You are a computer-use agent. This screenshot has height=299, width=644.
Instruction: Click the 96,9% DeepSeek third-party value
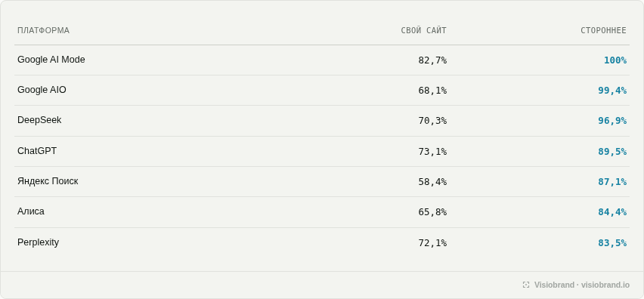(x=612, y=121)
